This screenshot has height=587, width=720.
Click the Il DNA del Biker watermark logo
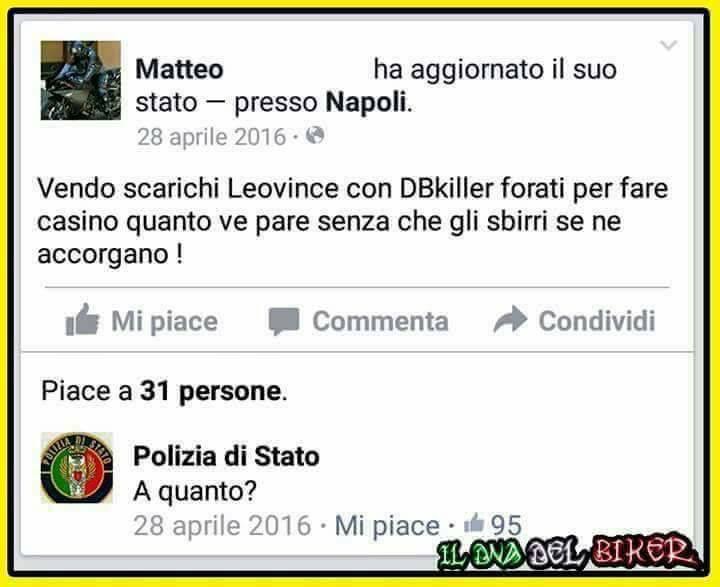(568, 553)
